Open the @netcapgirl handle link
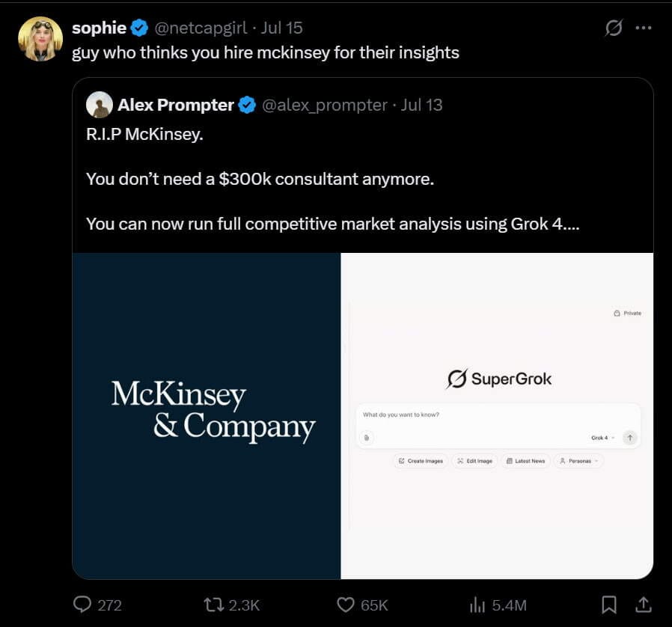This screenshot has height=627, width=672. (x=201, y=28)
